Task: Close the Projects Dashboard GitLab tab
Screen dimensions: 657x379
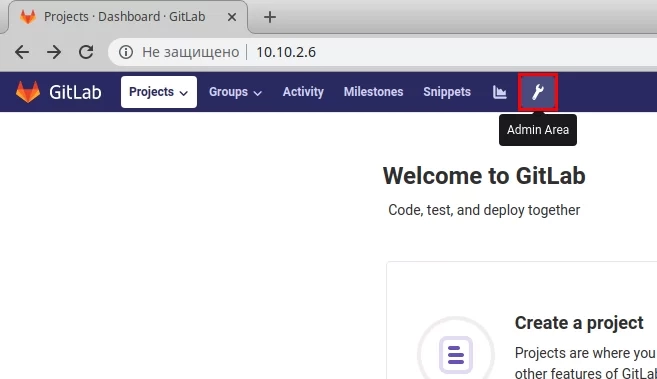Action: click(x=232, y=17)
